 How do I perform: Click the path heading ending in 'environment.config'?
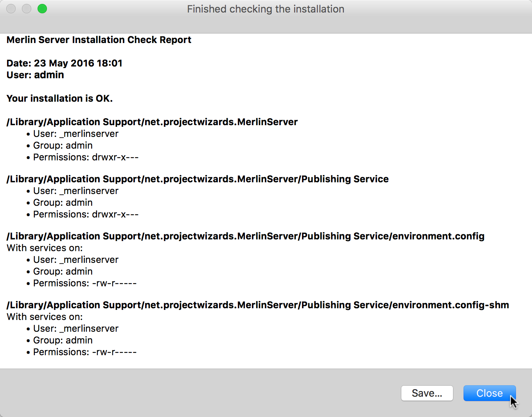pos(246,236)
